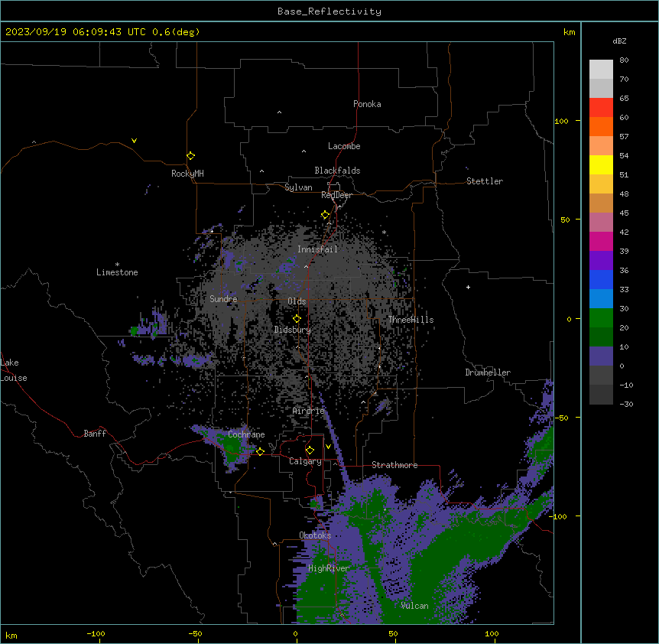Viewport: 659px width, 644px height.
Task: Click the Stettler city label
Action: (x=485, y=181)
